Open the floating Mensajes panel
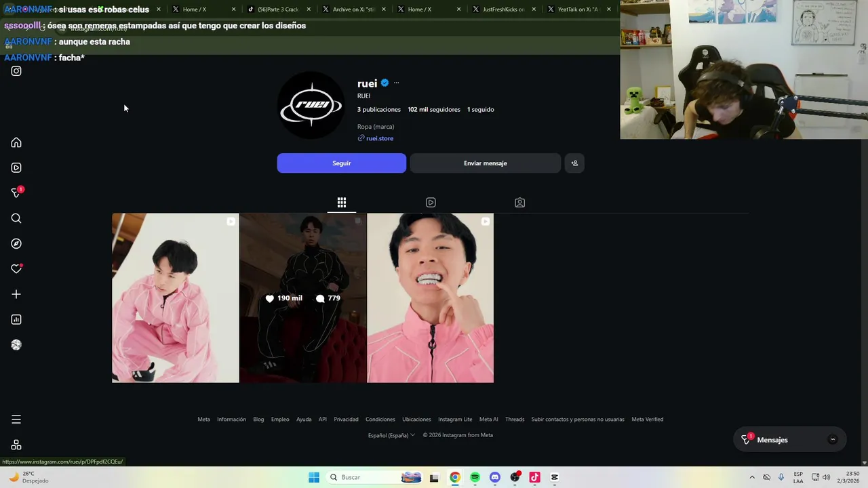The image size is (868, 488). click(789, 440)
